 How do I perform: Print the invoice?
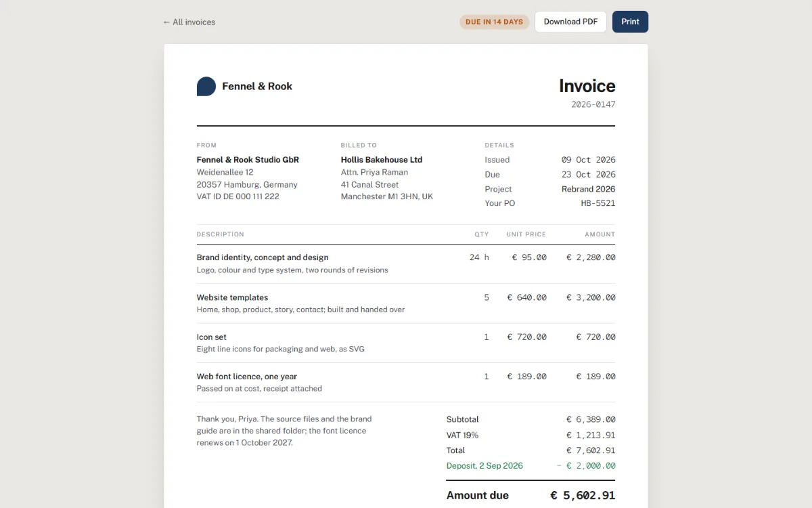630,22
